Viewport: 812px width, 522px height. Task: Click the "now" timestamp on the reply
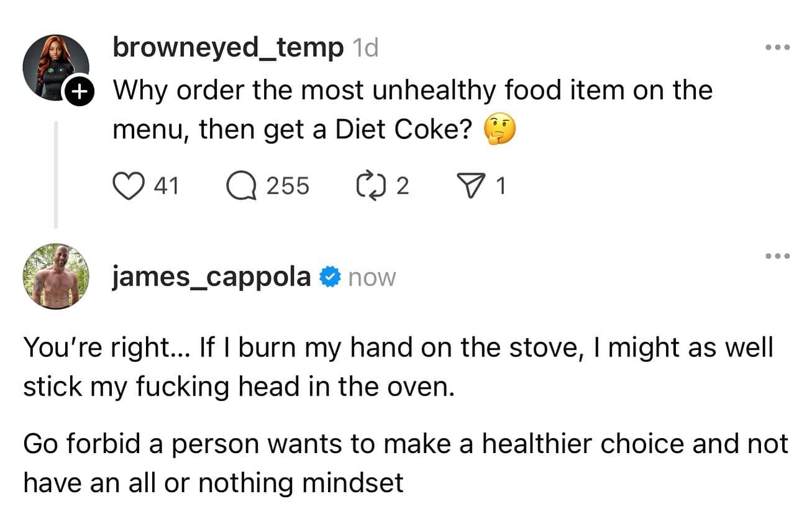372,278
